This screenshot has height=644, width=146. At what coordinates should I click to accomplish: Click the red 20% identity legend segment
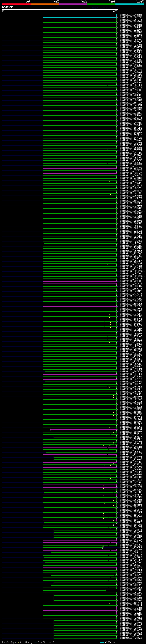click(16, 4)
